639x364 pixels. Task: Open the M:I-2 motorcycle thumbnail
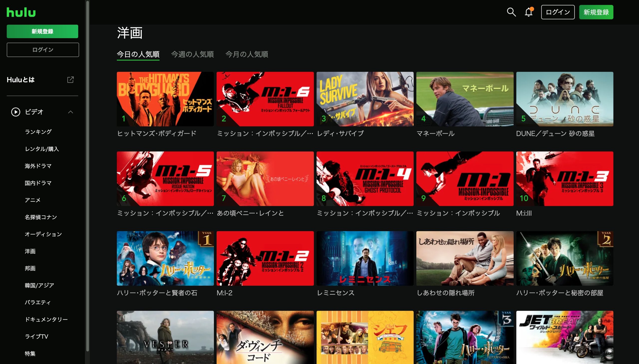265,258
